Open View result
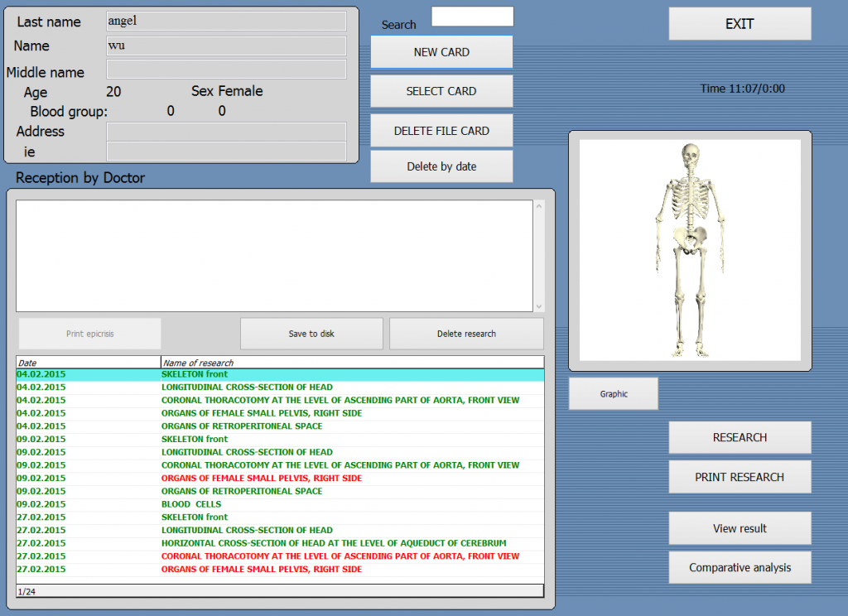The height and width of the screenshot is (616, 848). click(x=740, y=527)
